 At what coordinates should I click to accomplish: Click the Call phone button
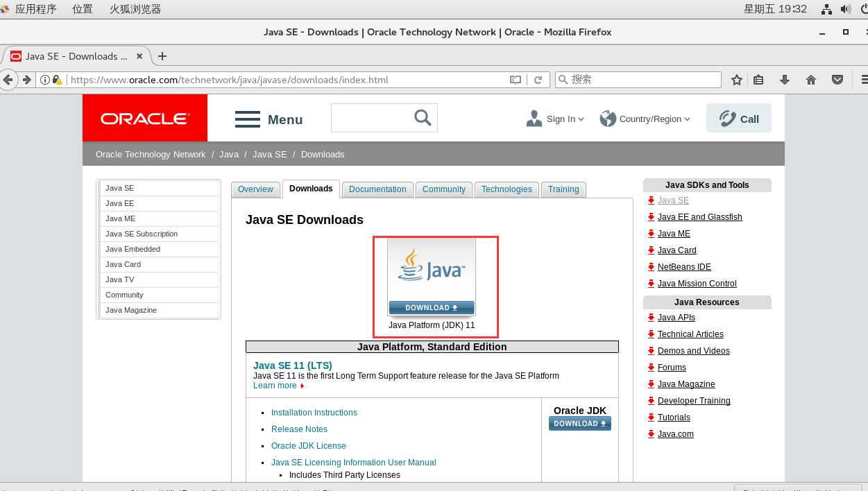pos(739,118)
